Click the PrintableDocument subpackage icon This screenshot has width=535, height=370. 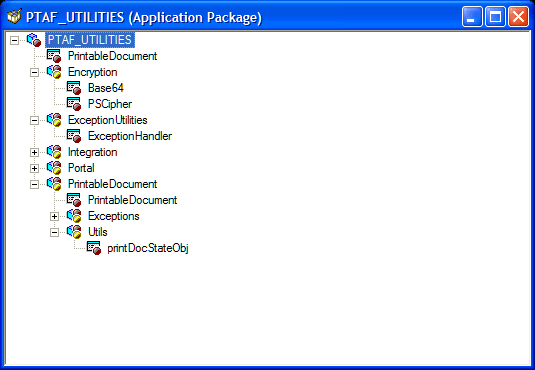tap(54, 184)
